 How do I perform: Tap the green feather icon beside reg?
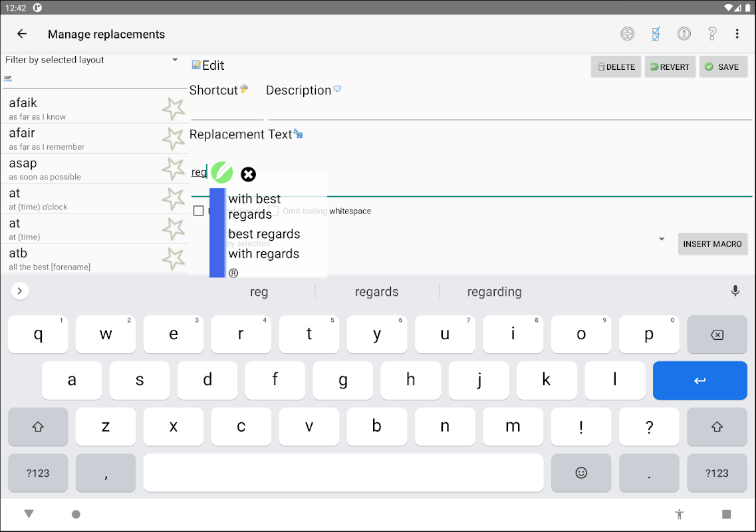[222, 172]
